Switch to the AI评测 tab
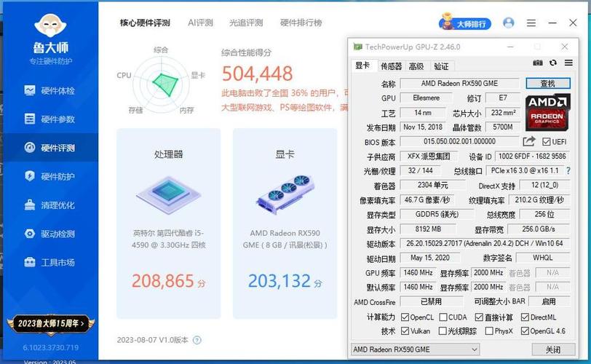 point(200,23)
